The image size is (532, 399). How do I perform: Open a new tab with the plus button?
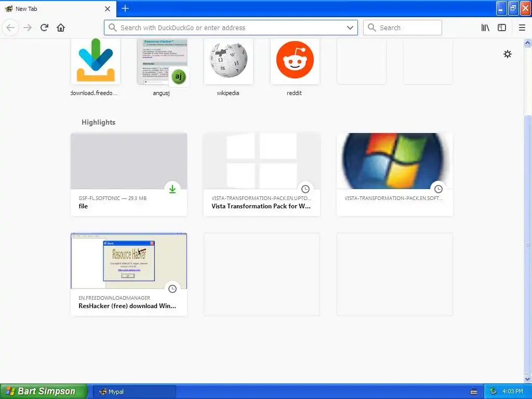125,8
